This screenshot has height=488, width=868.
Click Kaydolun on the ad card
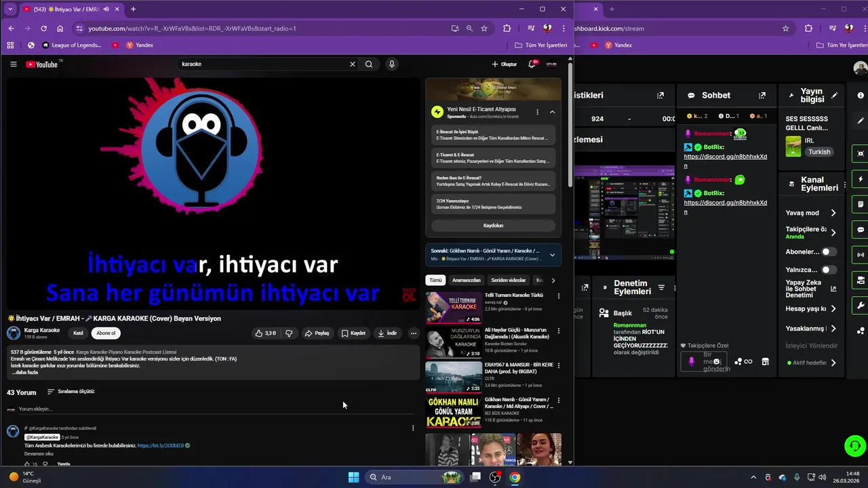pyautogui.click(x=493, y=225)
